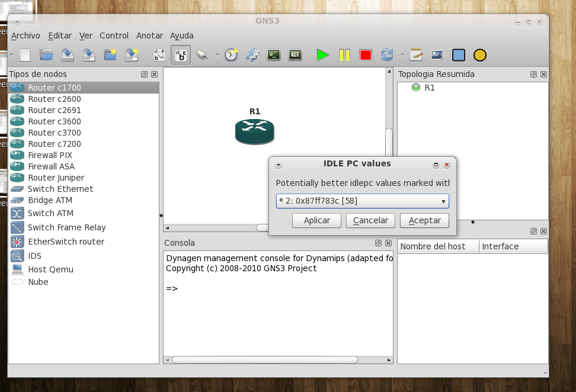Image resolution: width=576 pixels, height=392 pixels.
Task: Suspend all devices with yellow pause button
Action: coord(344,55)
